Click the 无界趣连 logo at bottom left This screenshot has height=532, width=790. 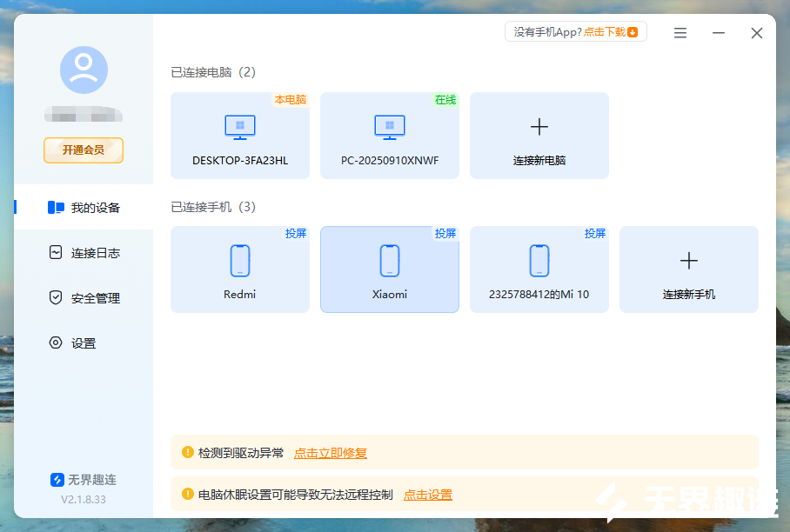(x=54, y=479)
